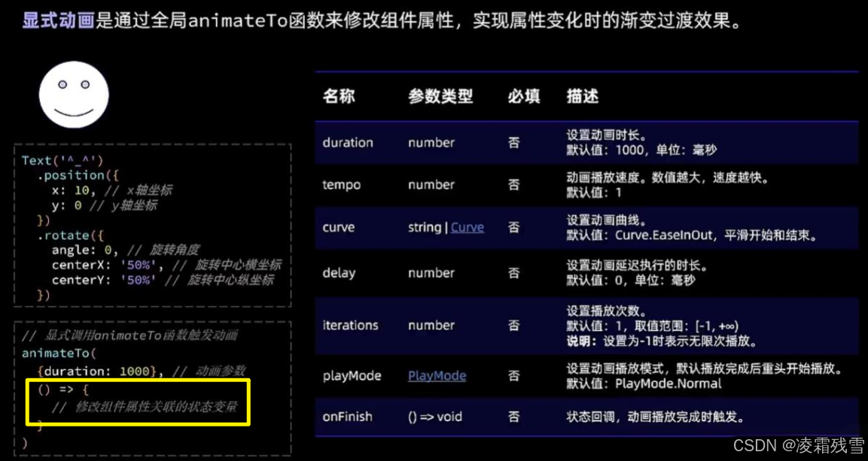Click 'animateTo(' code line
Screen dimensions: 868x461
coord(59,353)
